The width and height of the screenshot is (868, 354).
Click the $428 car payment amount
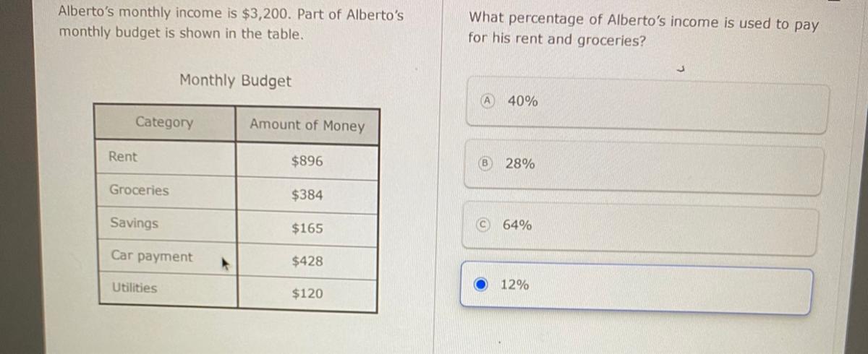pyautogui.click(x=307, y=261)
